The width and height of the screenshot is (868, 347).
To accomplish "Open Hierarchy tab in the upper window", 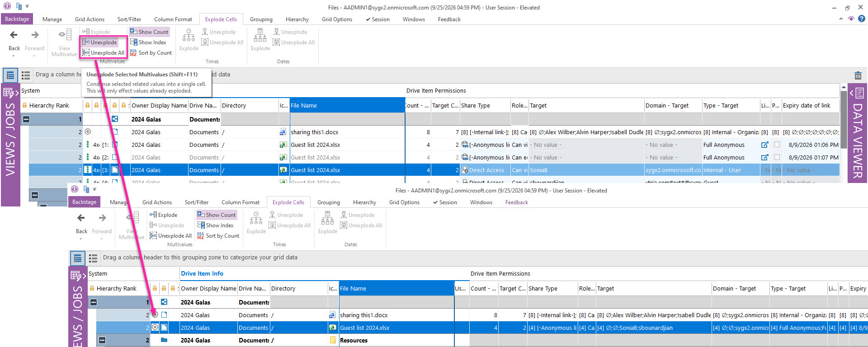I will coord(297,19).
